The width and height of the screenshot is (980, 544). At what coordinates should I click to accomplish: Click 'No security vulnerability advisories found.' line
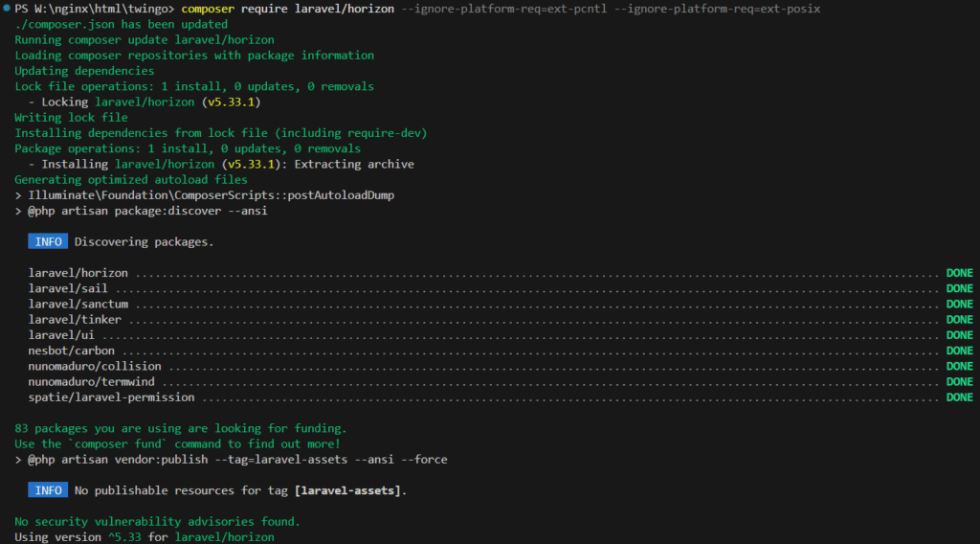158,521
